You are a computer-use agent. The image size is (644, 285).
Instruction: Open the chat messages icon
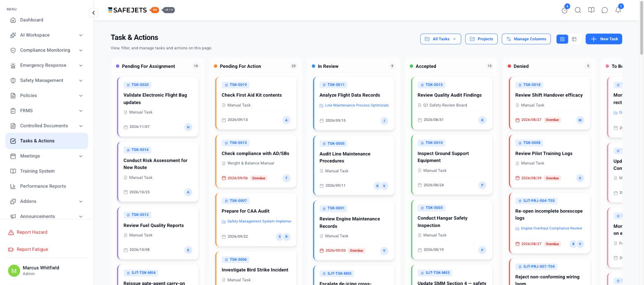click(x=605, y=10)
